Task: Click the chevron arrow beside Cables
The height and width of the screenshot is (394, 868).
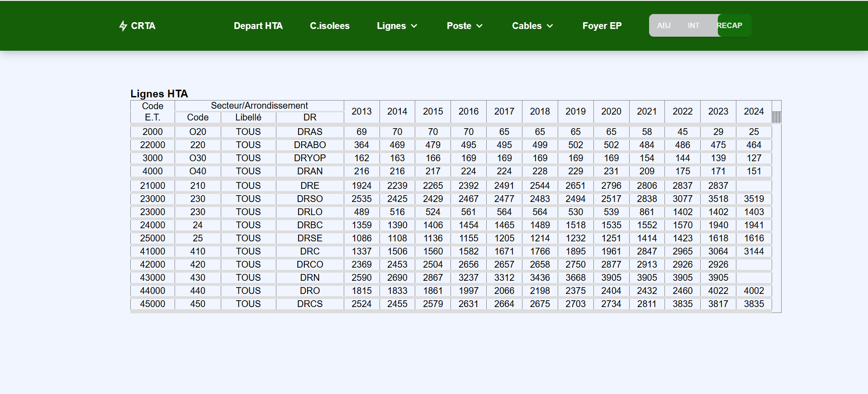Action: (x=550, y=26)
